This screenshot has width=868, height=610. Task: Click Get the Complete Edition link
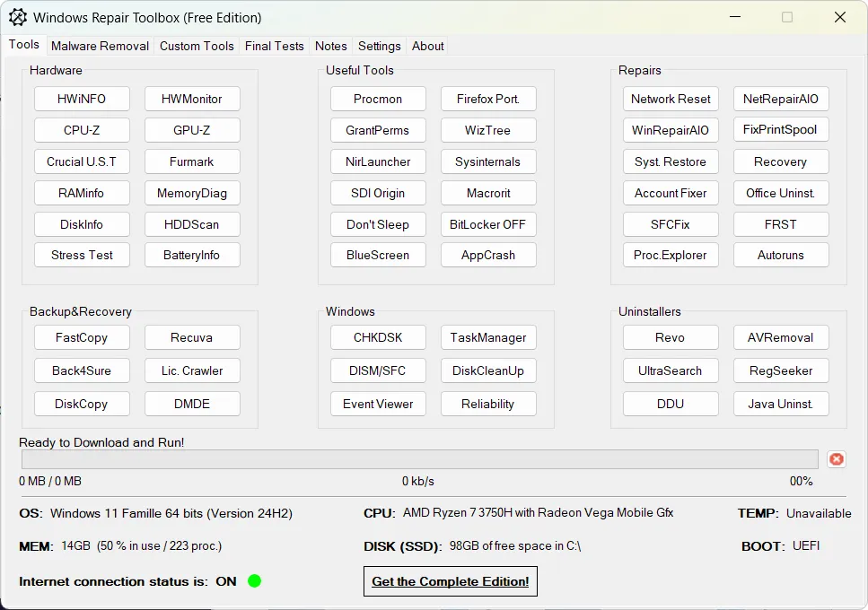tap(450, 581)
